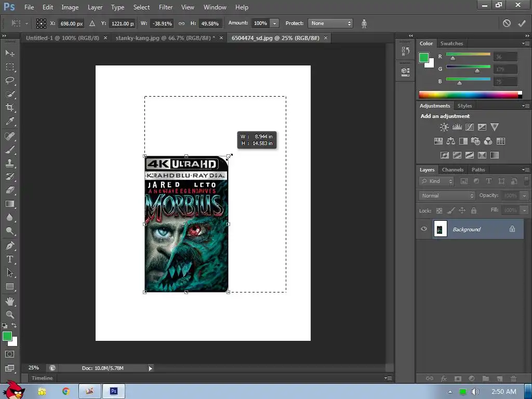Toggle Lock transparent pixels
The height and width of the screenshot is (399, 532).
(x=439, y=211)
